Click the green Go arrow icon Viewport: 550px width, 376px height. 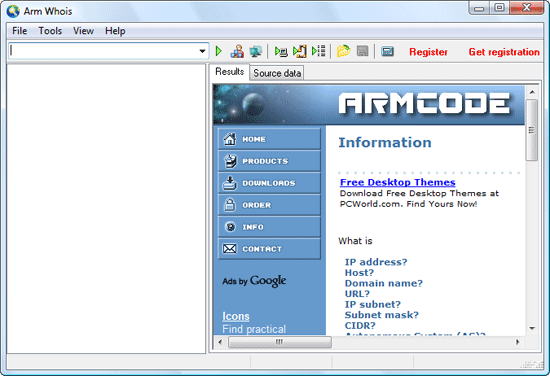tap(219, 51)
